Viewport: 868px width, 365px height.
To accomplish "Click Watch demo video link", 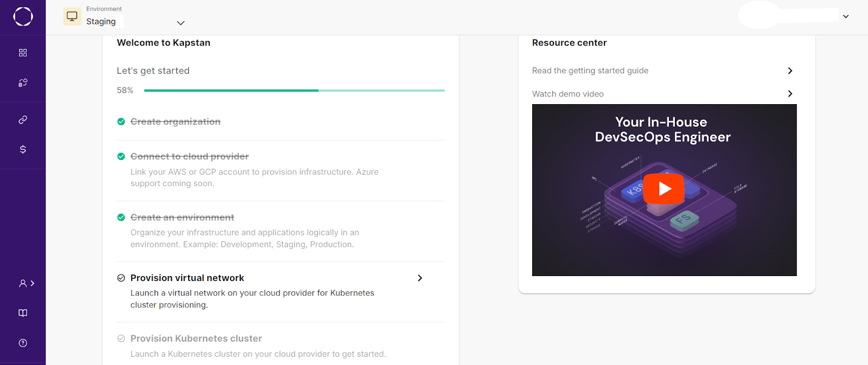I will click(568, 94).
